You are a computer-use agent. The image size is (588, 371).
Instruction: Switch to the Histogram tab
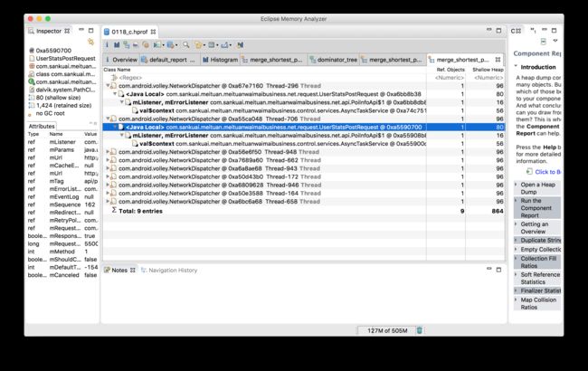(220, 60)
